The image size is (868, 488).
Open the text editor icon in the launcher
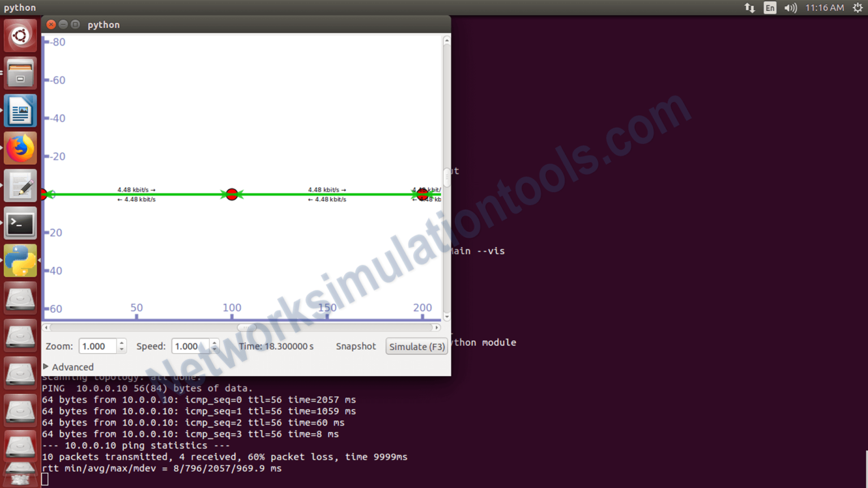tap(20, 185)
